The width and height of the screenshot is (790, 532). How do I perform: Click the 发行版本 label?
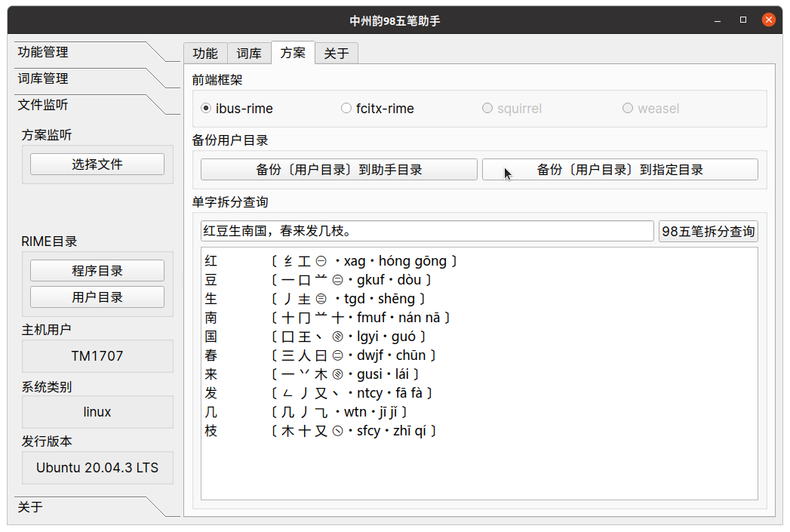coord(46,441)
